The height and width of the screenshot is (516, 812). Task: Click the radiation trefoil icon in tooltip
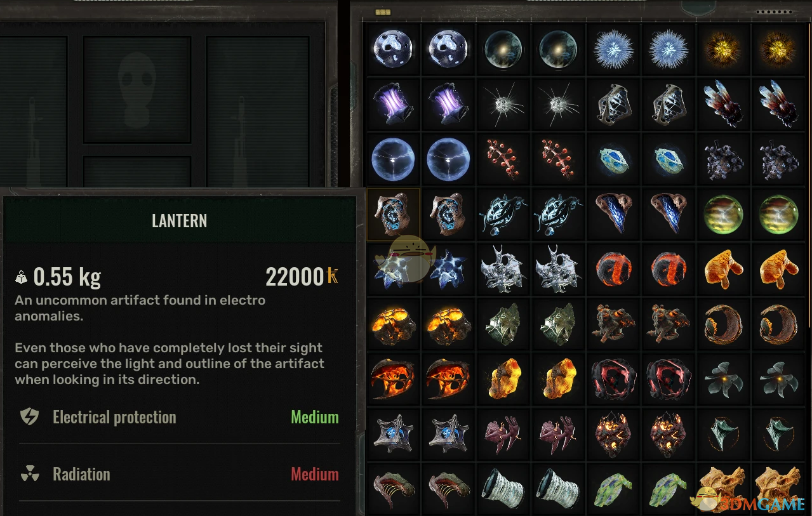pos(30,474)
